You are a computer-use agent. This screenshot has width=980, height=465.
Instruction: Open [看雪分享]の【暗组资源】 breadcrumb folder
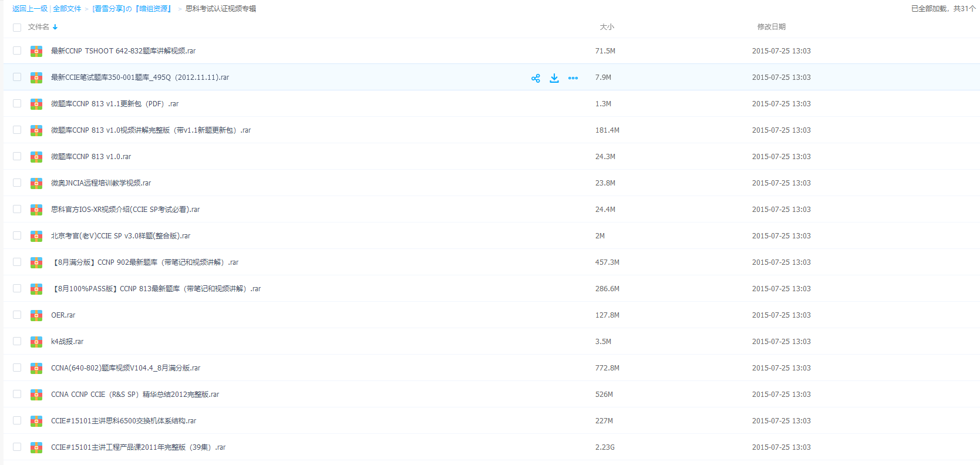coord(133,9)
